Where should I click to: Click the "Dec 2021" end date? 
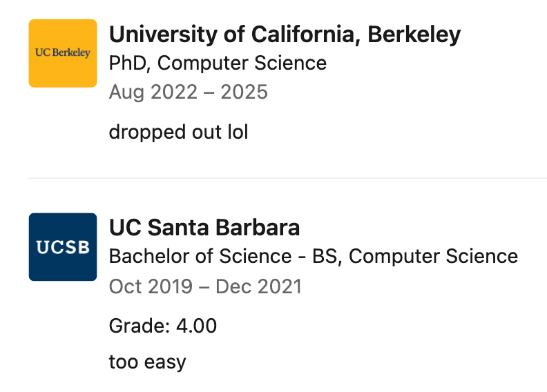point(259,286)
